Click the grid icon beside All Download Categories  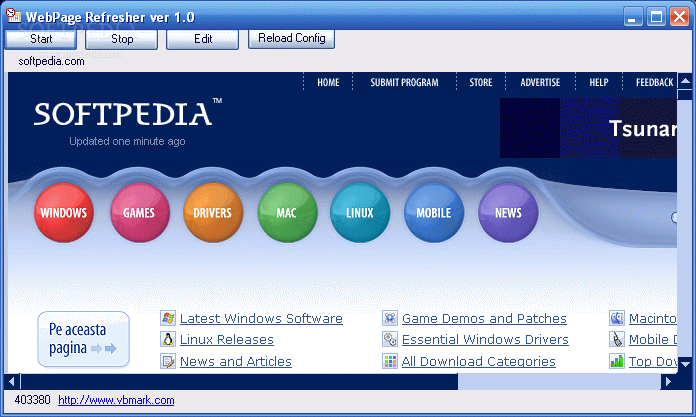tap(390, 361)
